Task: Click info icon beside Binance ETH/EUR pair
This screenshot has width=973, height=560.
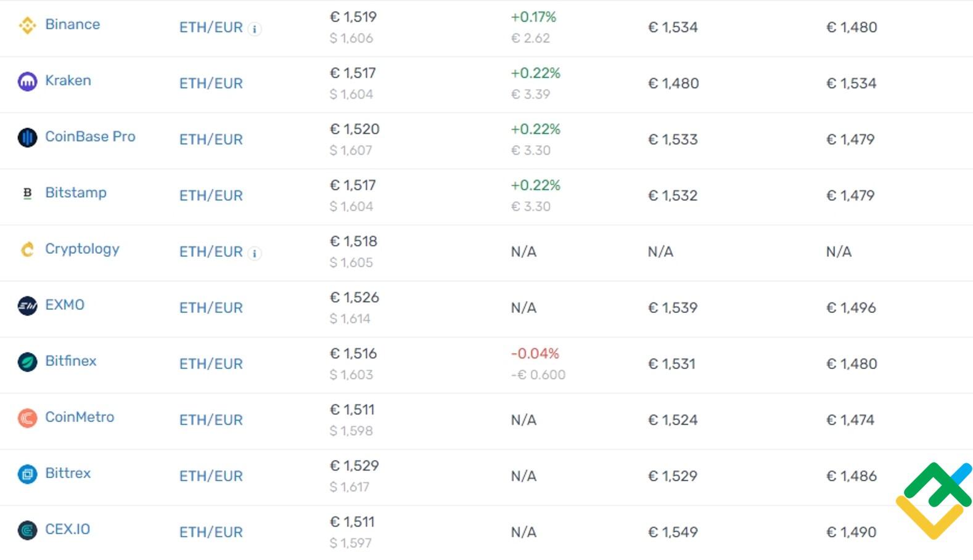Action: click(x=255, y=29)
